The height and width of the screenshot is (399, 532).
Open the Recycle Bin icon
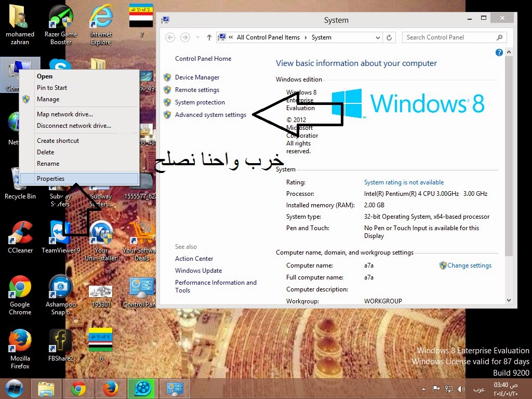pos(20,183)
